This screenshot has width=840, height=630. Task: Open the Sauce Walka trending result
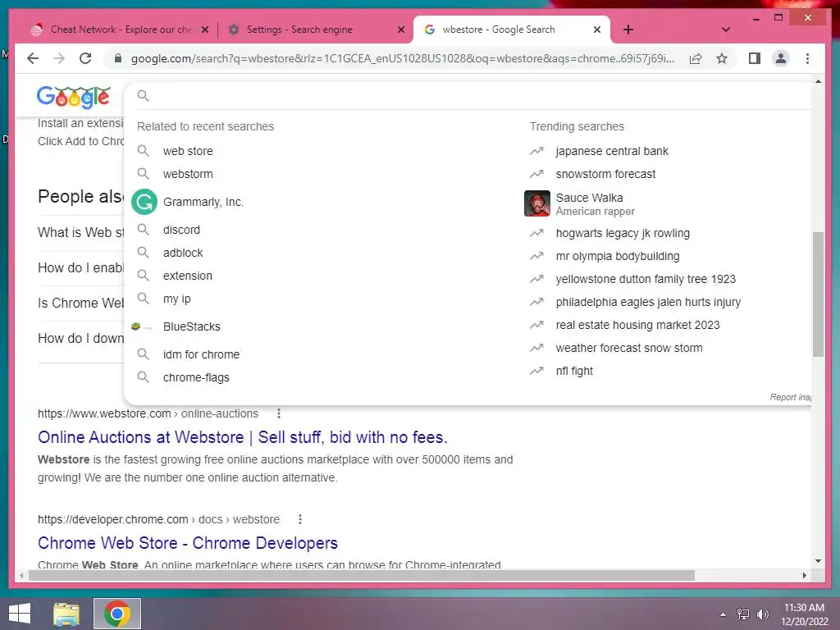click(595, 203)
